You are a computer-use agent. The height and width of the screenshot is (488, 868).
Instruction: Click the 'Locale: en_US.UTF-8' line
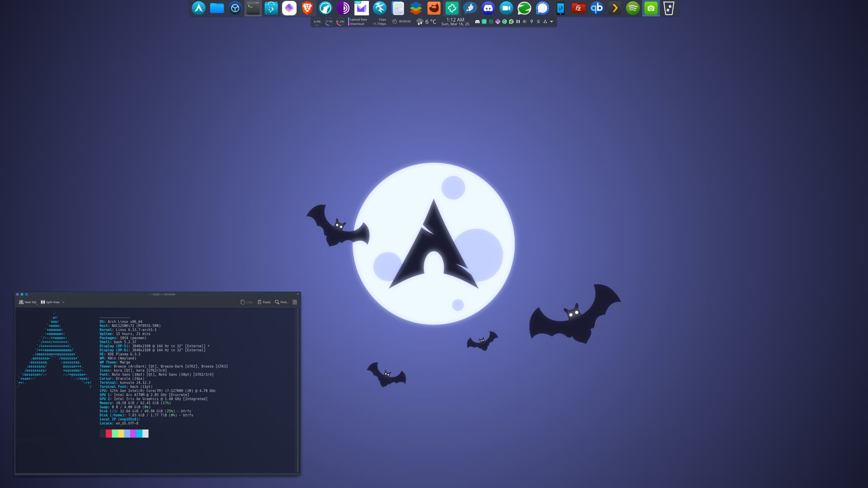(119, 423)
